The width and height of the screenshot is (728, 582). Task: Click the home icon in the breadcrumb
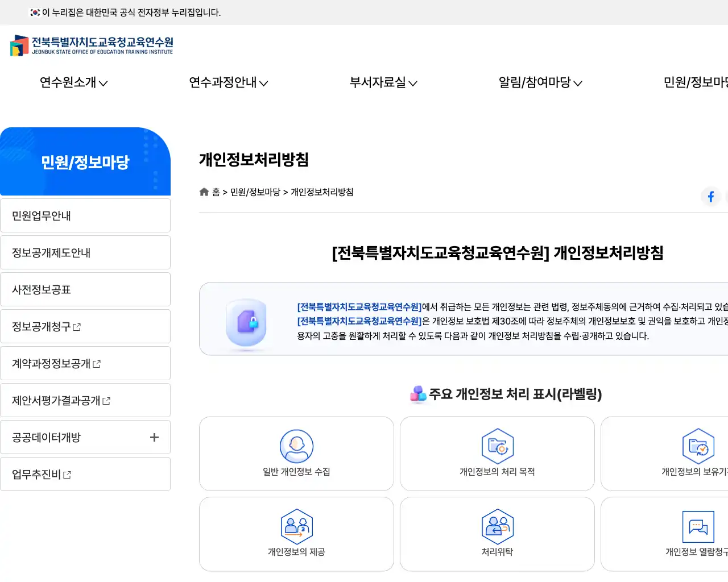pyautogui.click(x=204, y=192)
